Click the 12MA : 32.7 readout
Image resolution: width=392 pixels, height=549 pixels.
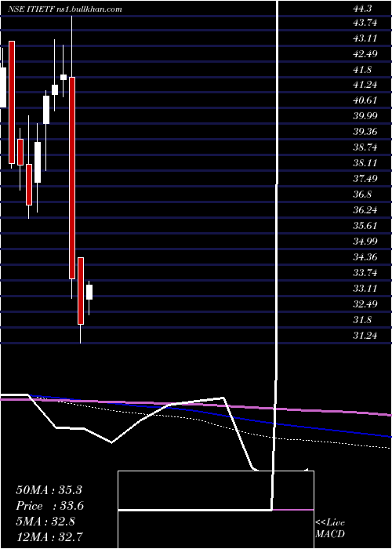tap(49, 536)
